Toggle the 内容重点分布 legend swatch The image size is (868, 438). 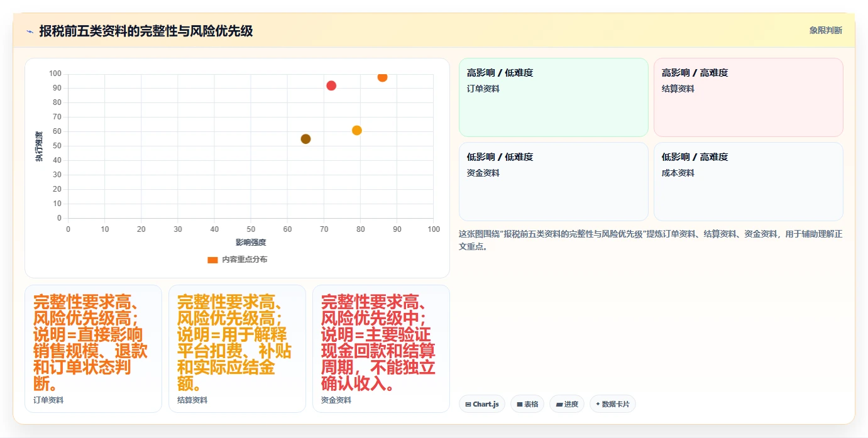[212, 260]
